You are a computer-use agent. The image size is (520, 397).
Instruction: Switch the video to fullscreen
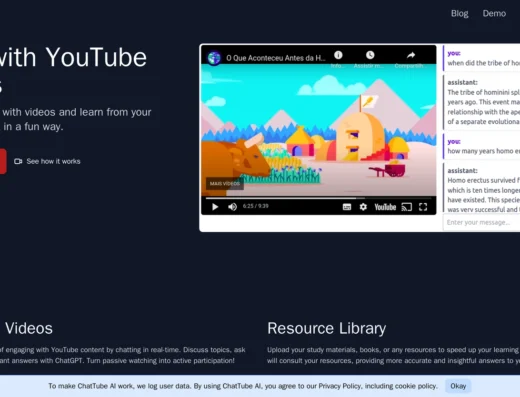tap(423, 207)
